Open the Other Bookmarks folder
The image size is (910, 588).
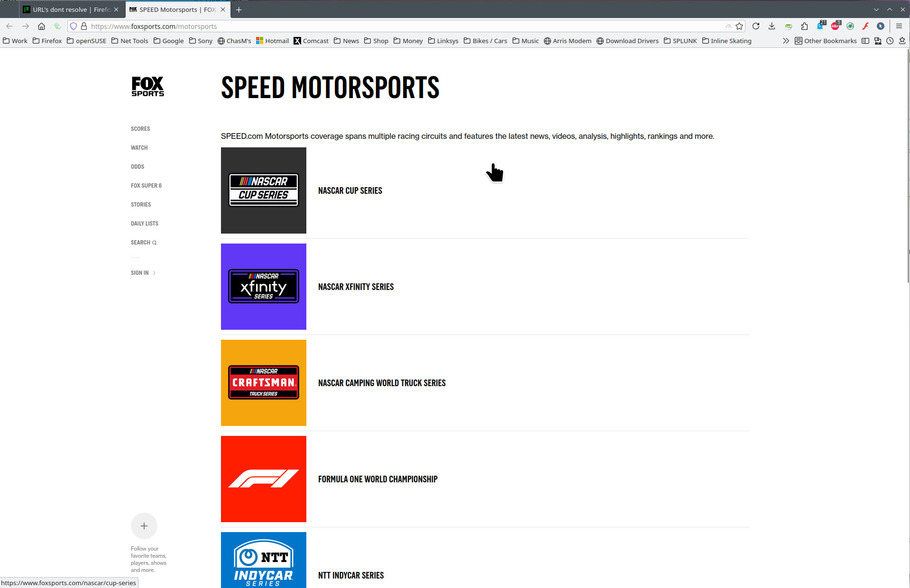click(826, 41)
